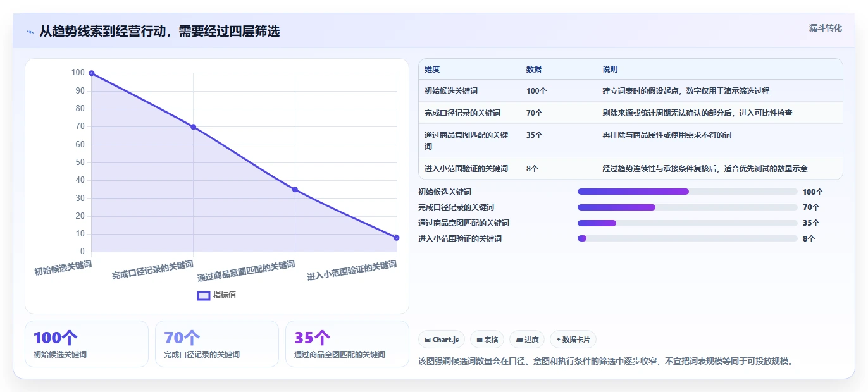Select the table cell 70个
This screenshot has width=868, height=392.
tap(535, 113)
